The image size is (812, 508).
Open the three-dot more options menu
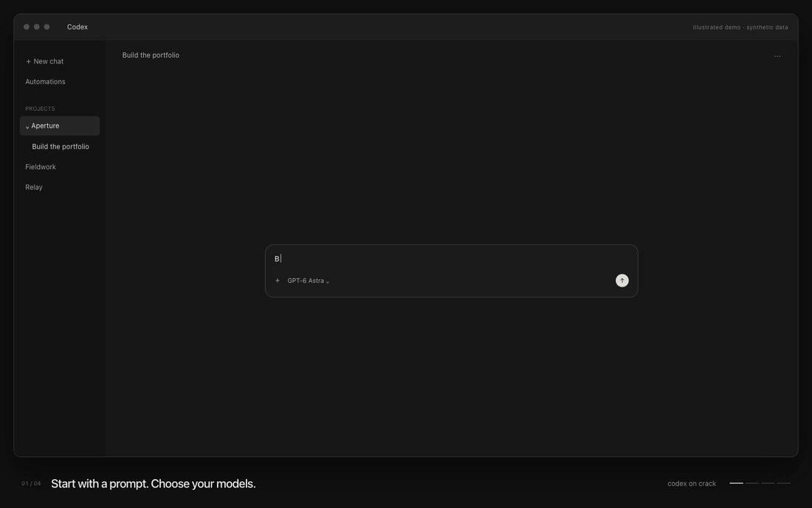tap(777, 56)
